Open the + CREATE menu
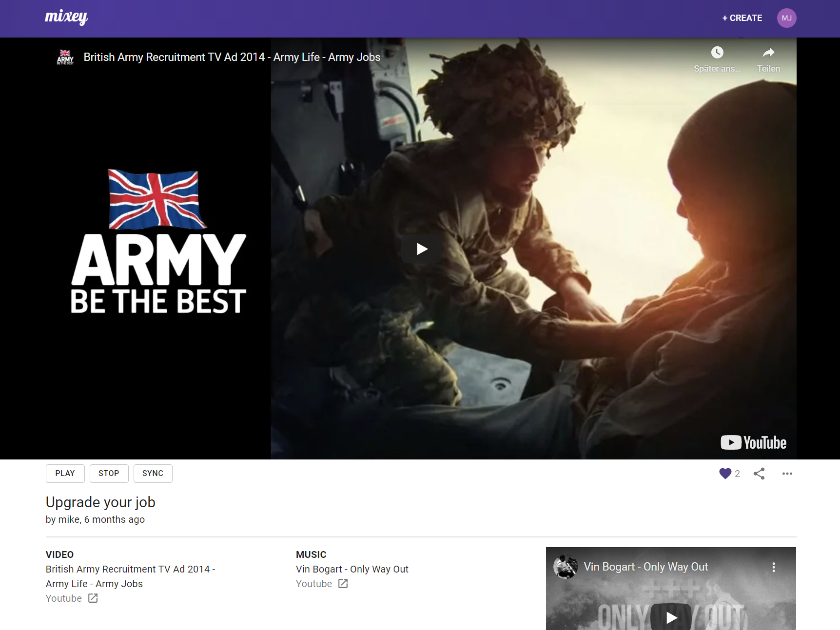The height and width of the screenshot is (630, 840). 742,18
